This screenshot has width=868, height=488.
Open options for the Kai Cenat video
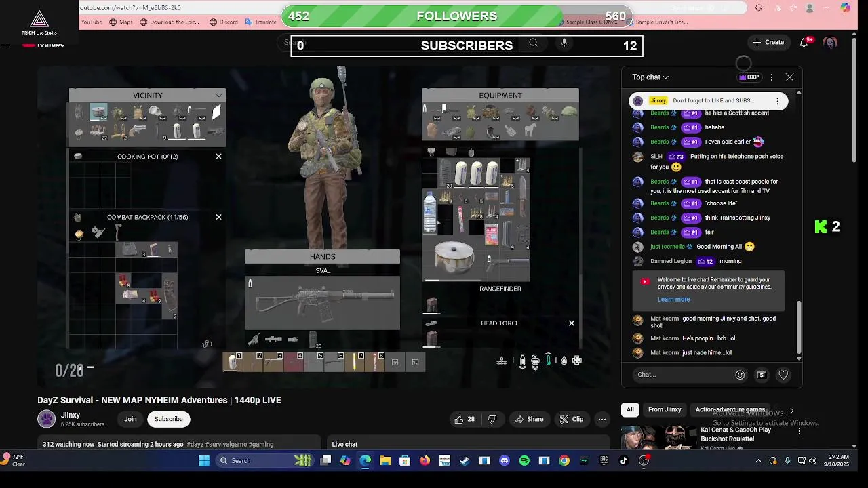click(799, 431)
